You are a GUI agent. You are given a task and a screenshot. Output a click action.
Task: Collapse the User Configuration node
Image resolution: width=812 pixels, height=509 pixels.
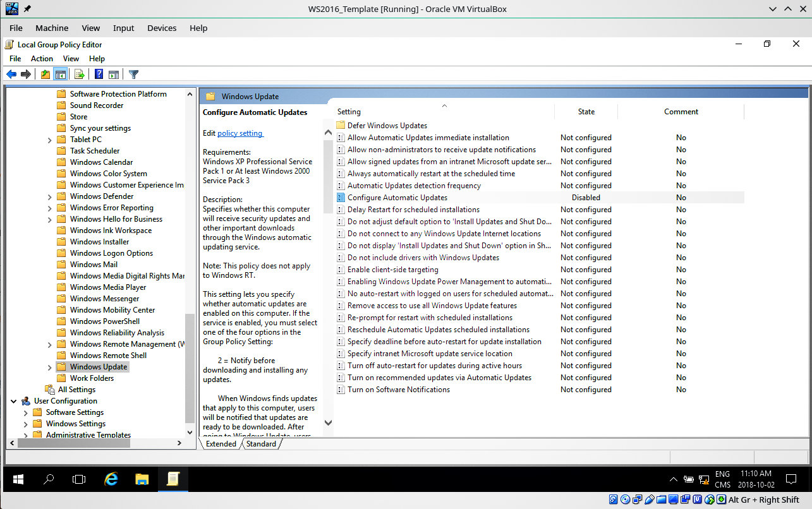14,401
